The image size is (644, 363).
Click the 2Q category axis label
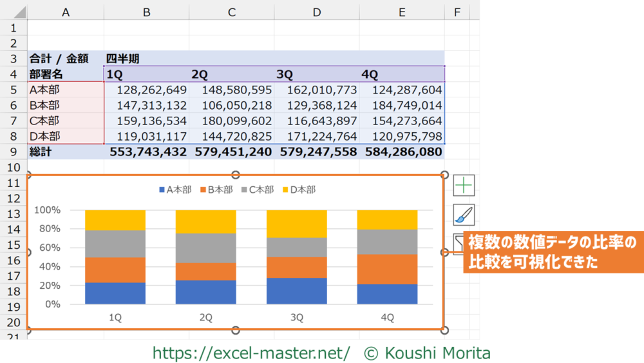pyautogui.click(x=206, y=317)
